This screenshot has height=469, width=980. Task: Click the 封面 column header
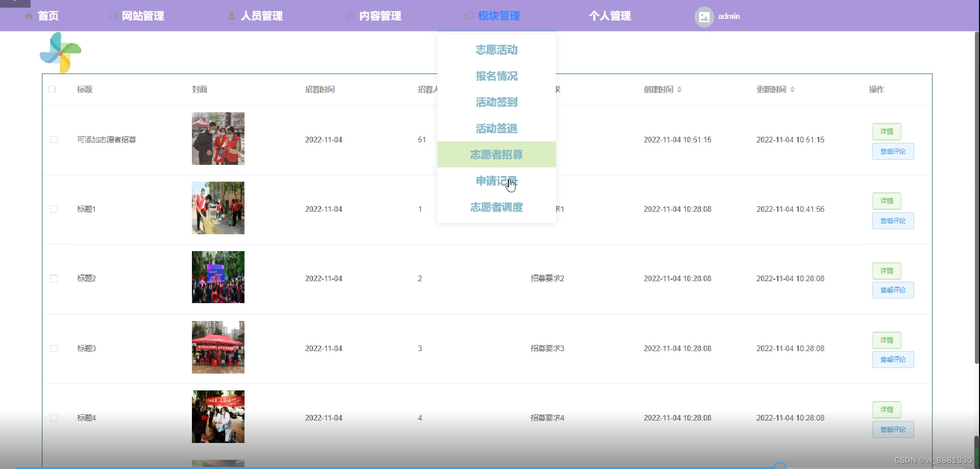pos(200,89)
